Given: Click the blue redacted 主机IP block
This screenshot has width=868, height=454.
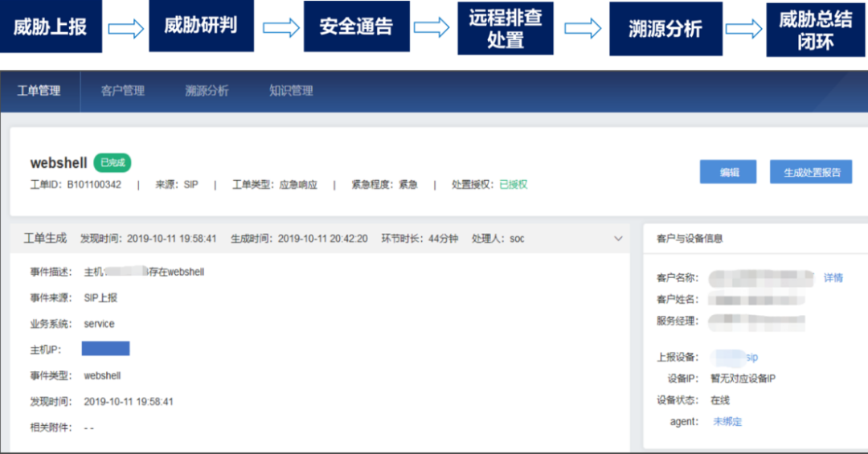Looking at the screenshot, I should [x=105, y=349].
